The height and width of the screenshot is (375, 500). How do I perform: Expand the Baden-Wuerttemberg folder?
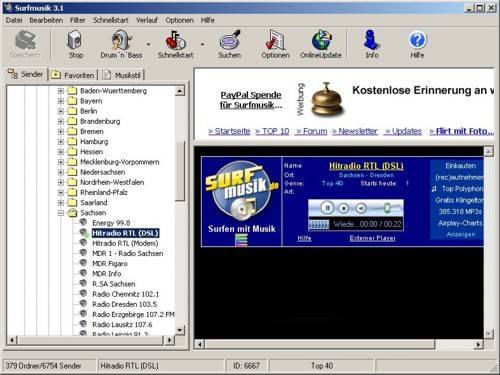pos(61,91)
